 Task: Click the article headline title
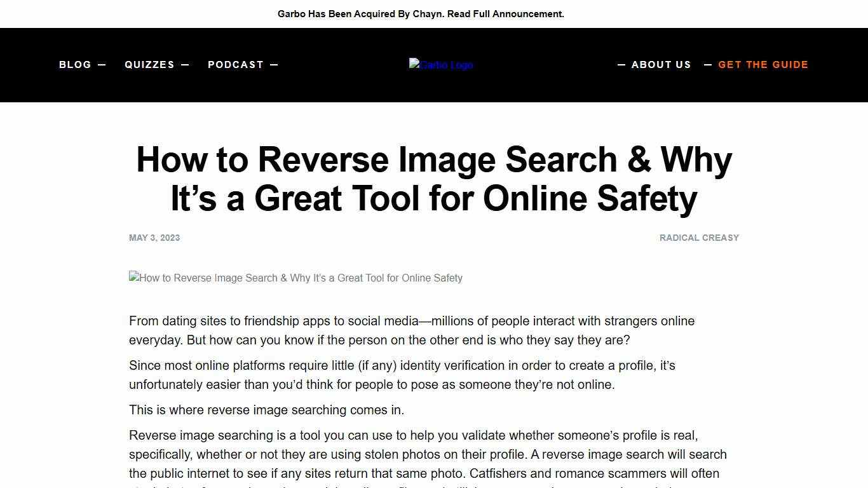434,179
